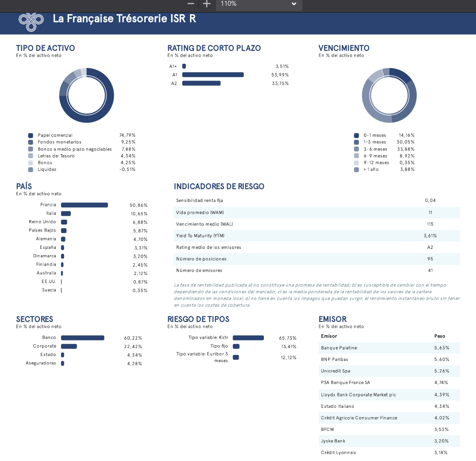Click the Jyske Bank issuer row

coord(389,441)
